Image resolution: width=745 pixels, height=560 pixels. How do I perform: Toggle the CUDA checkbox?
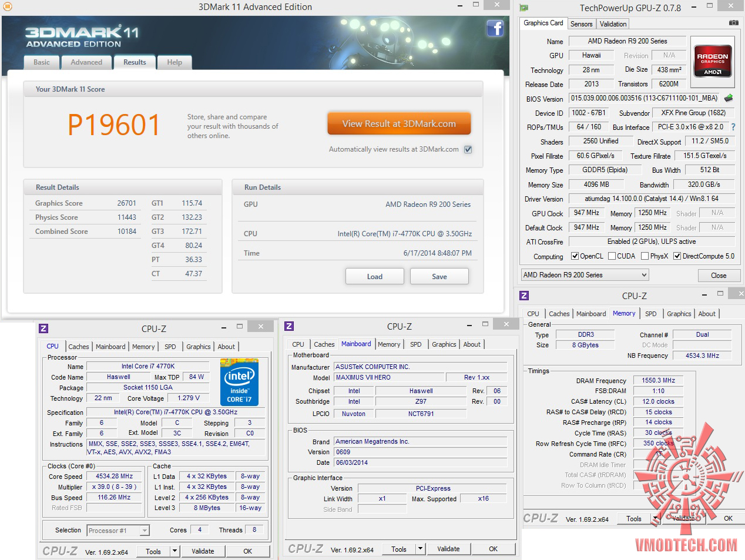tap(612, 256)
